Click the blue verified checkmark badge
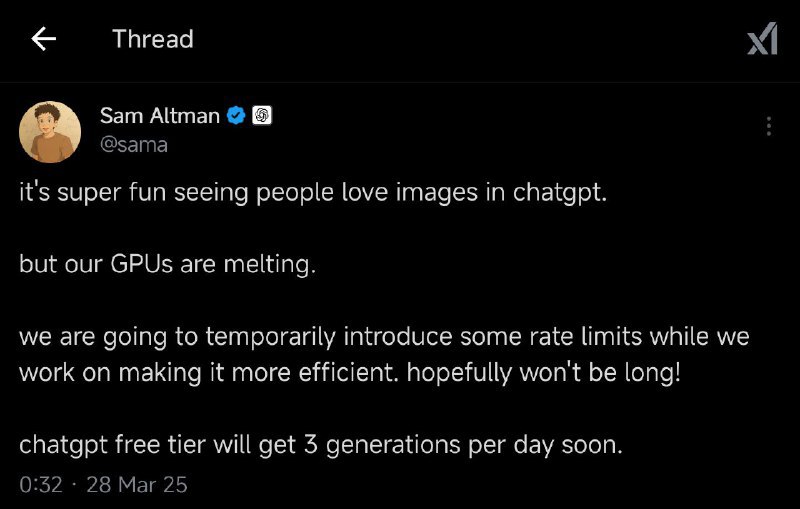This screenshot has height=509, width=800. click(x=236, y=116)
